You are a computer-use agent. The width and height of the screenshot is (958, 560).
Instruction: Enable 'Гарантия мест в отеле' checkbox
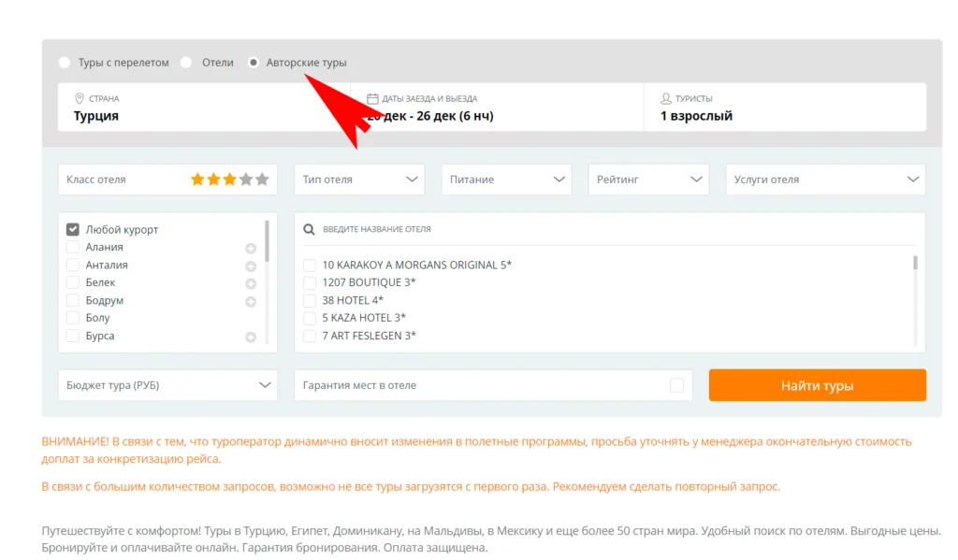pyautogui.click(x=676, y=385)
